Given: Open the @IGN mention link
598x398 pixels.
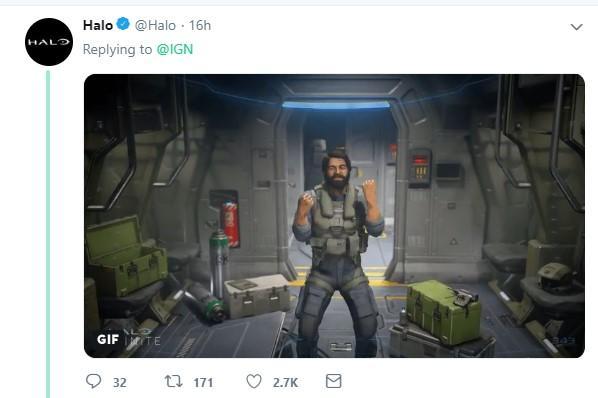Looking at the screenshot, I should tap(175, 49).
